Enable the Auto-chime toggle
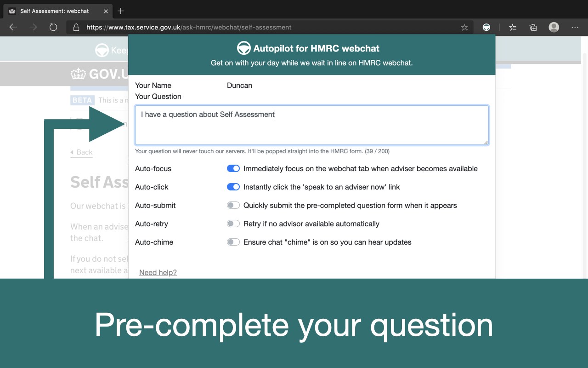The width and height of the screenshot is (588, 368). click(233, 242)
